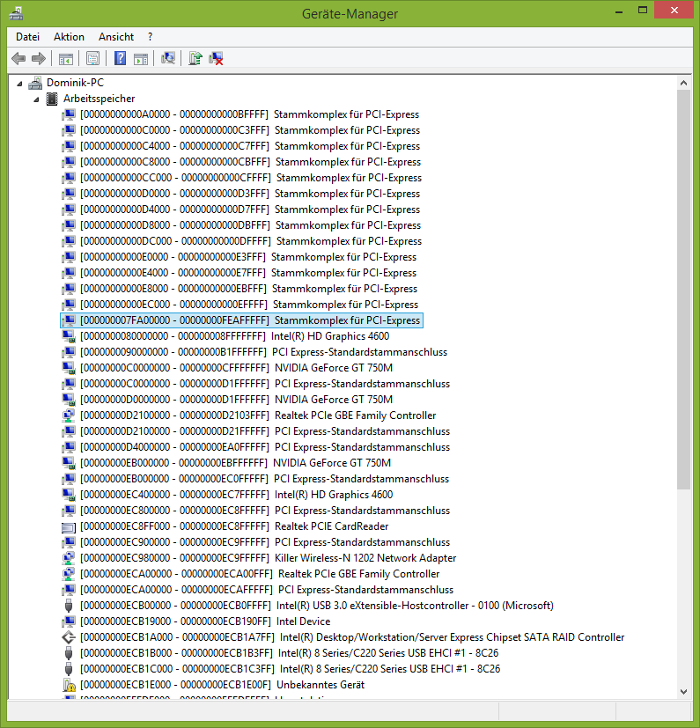Open the Properties toolbar icon
Image resolution: width=700 pixels, height=728 pixels.
tap(93, 58)
